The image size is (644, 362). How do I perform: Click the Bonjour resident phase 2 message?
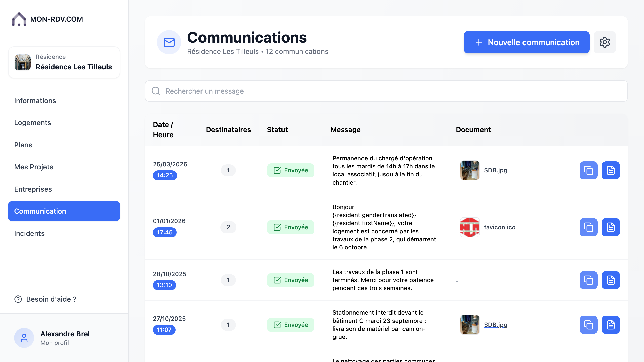pos(384,227)
